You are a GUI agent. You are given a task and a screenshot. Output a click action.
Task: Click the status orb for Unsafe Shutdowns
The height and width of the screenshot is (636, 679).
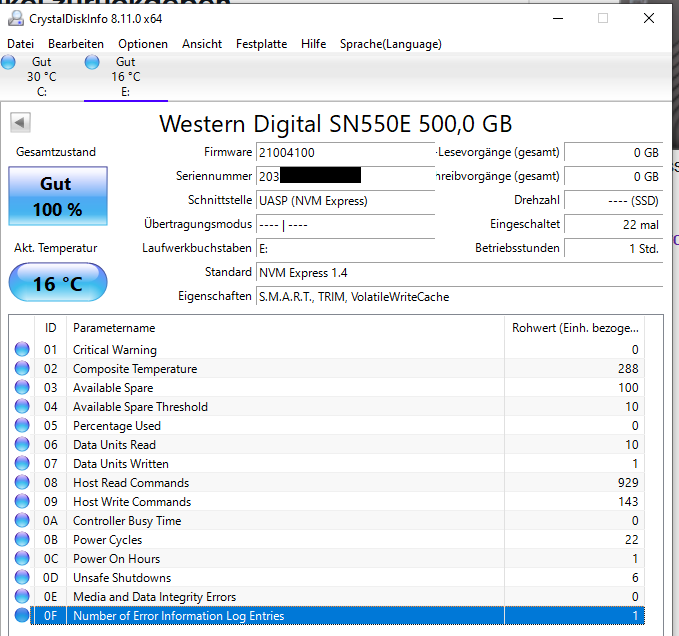[22, 577]
